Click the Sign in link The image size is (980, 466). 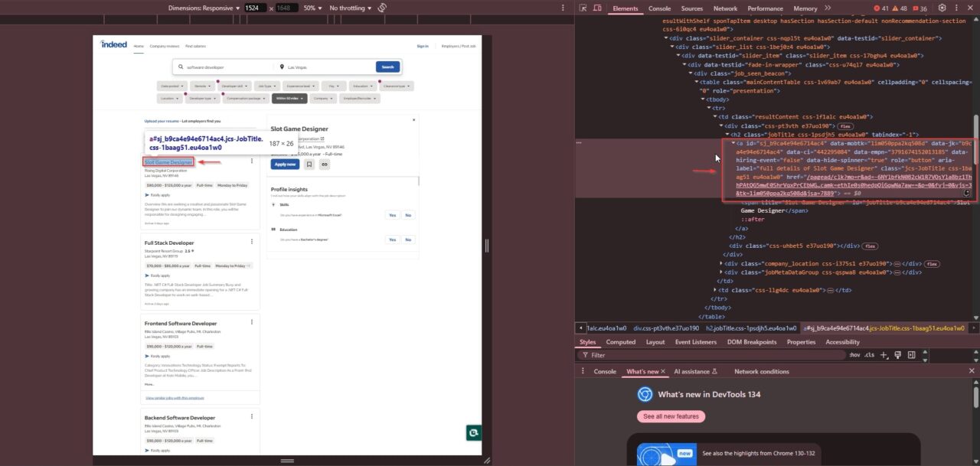[x=423, y=46]
